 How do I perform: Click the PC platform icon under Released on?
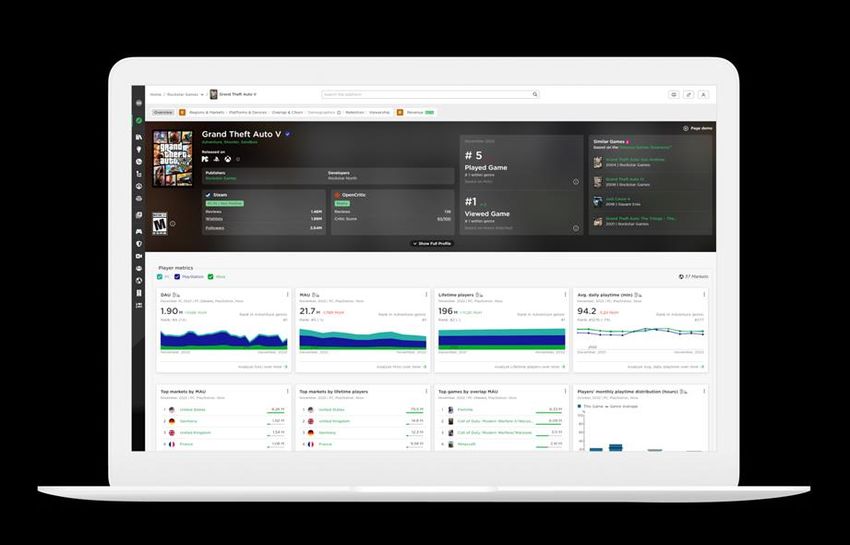tap(205, 159)
